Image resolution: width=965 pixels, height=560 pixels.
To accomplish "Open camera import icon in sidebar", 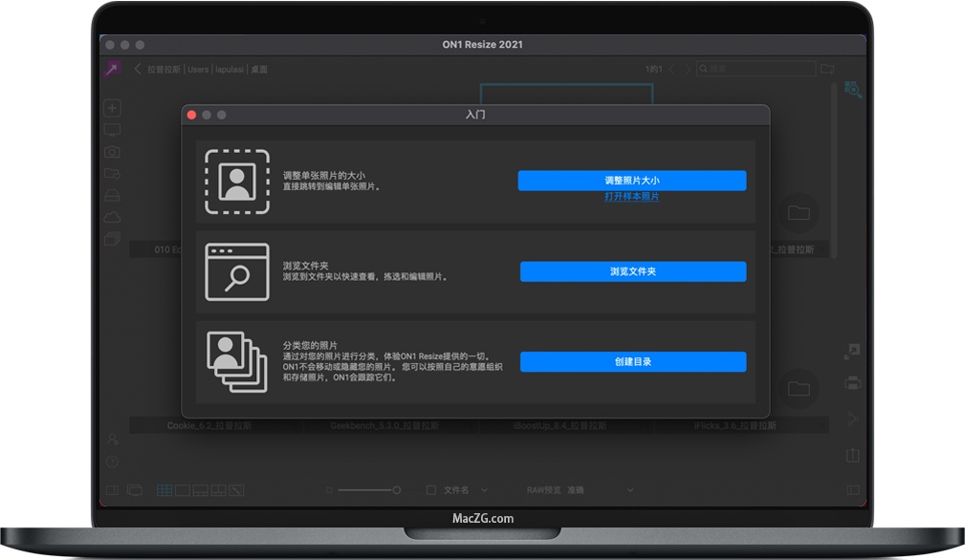I will [112, 152].
